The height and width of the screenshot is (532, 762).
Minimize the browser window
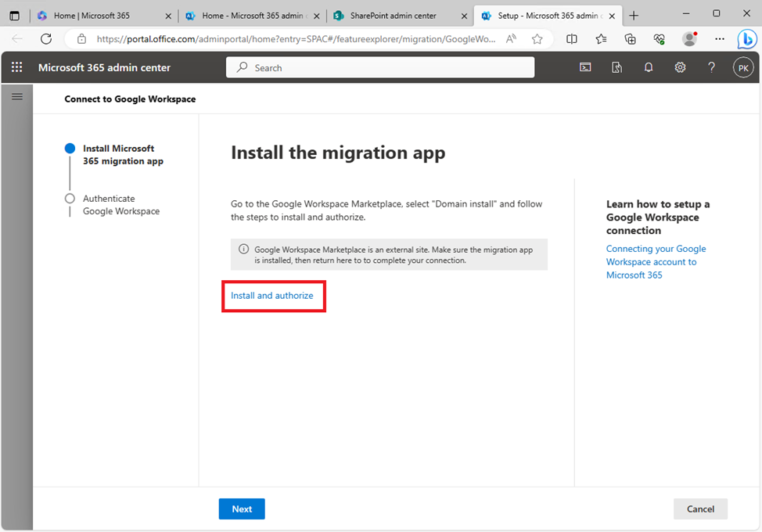click(x=685, y=13)
